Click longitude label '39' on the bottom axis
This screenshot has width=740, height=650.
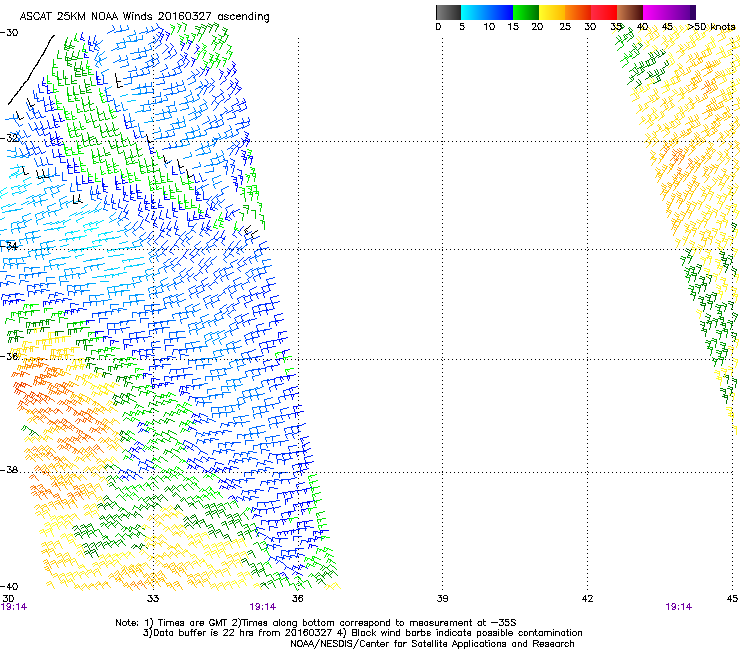coord(442,599)
